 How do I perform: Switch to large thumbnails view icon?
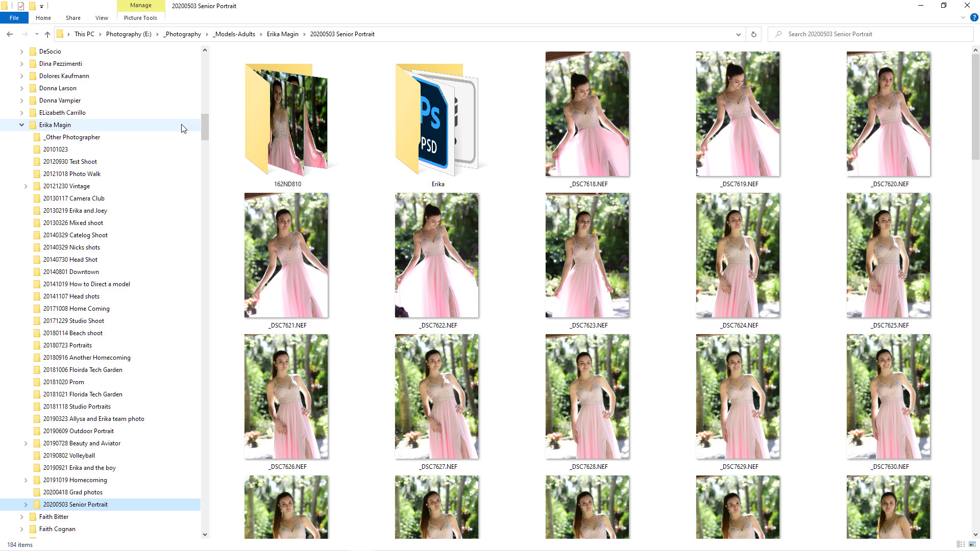tap(972, 544)
